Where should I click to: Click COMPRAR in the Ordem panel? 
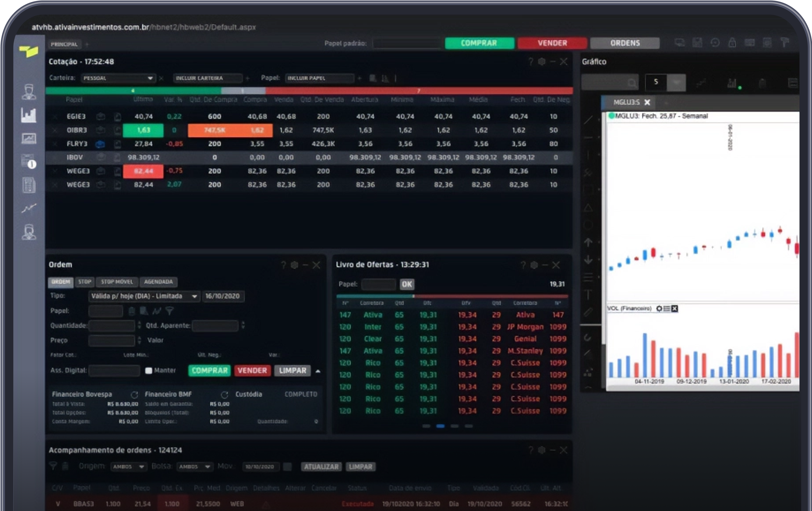click(x=210, y=371)
